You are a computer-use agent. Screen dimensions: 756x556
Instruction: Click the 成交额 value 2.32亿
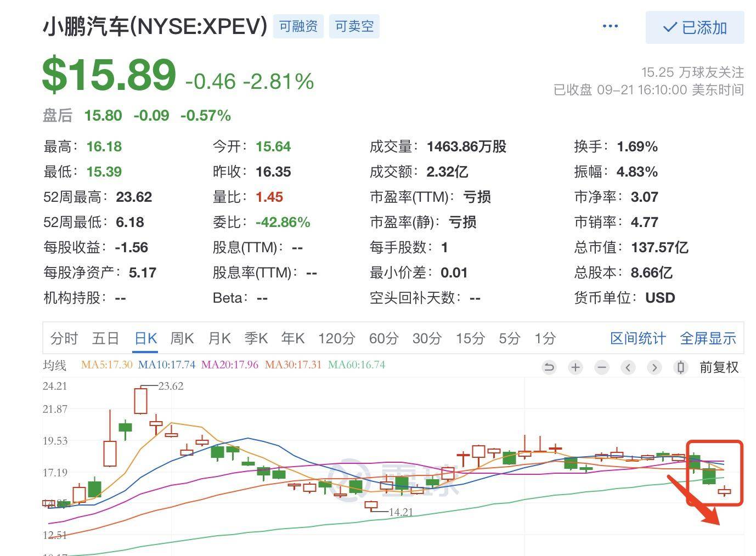coord(447,172)
